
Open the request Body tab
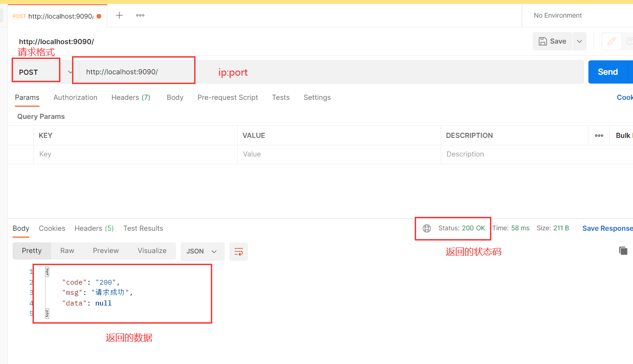pos(175,97)
